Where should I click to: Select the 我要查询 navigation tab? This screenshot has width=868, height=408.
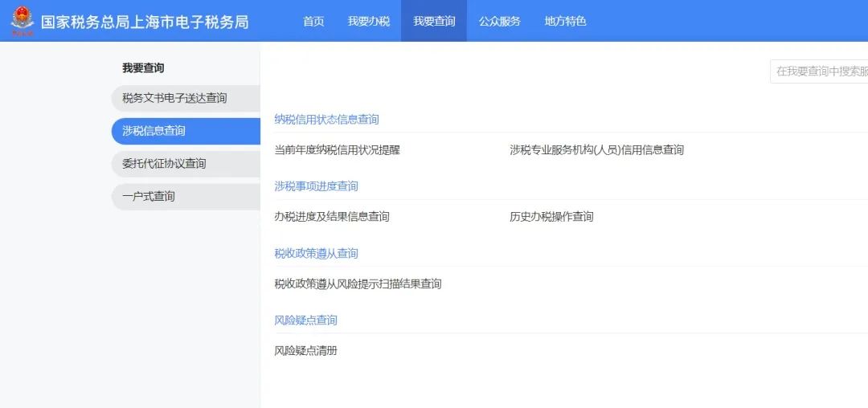tap(434, 21)
